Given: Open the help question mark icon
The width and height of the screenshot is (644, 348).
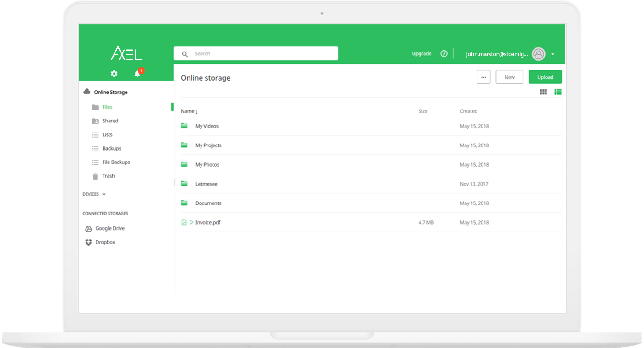Looking at the screenshot, I should pyautogui.click(x=444, y=53).
